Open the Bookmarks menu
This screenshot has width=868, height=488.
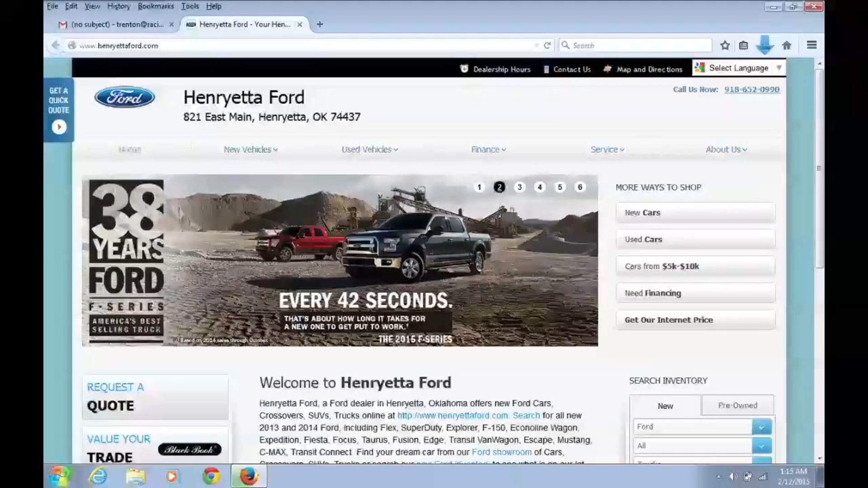156,6
